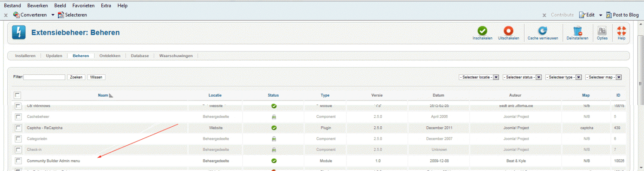Sort by the ID column header
The image size is (644, 171).
coord(618,95)
